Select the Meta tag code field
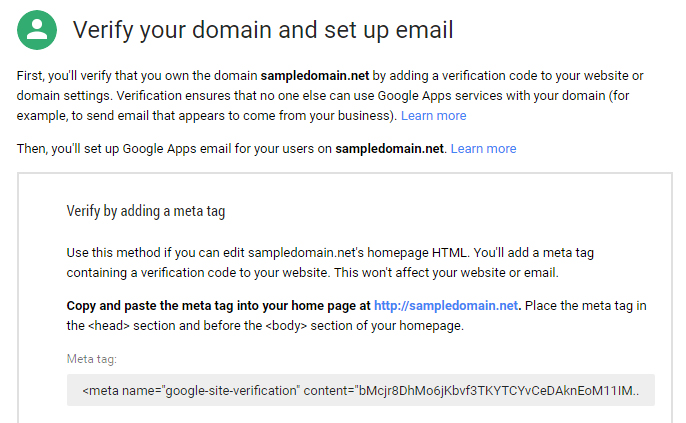686x423 pixels. point(360,390)
